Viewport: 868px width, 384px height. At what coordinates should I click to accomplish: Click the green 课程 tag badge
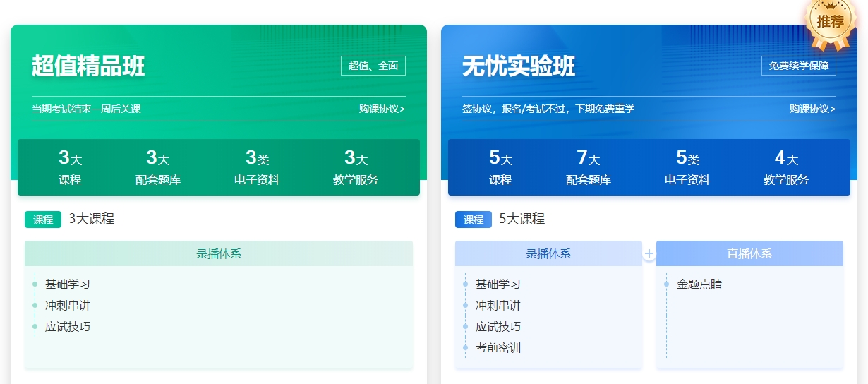(43, 220)
